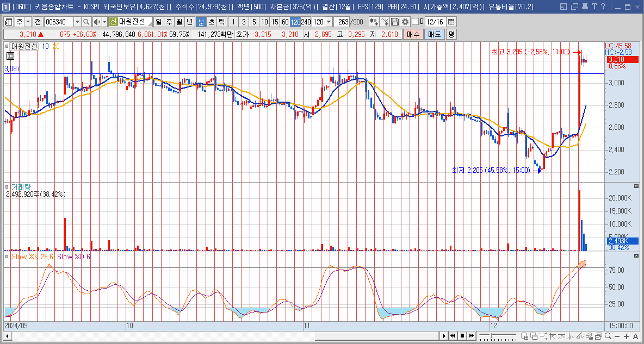
Task: Click the date field 12/16
Action: 435,22
